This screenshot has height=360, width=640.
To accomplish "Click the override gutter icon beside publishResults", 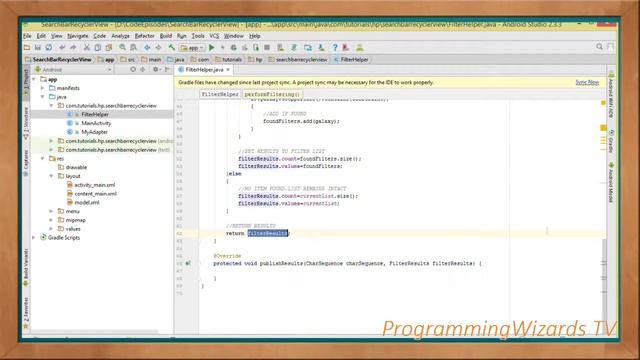I will pyautogui.click(x=188, y=263).
